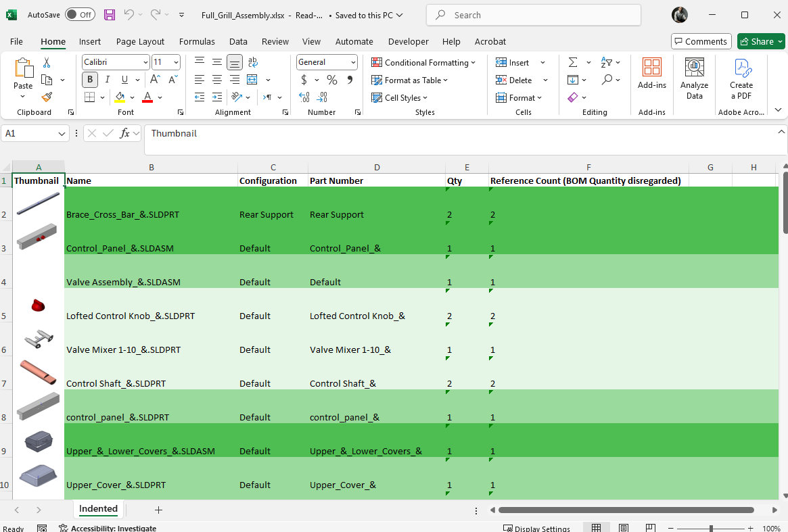The width and height of the screenshot is (788, 532).
Task: Open the Comments pane
Action: click(x=701, y=41)
